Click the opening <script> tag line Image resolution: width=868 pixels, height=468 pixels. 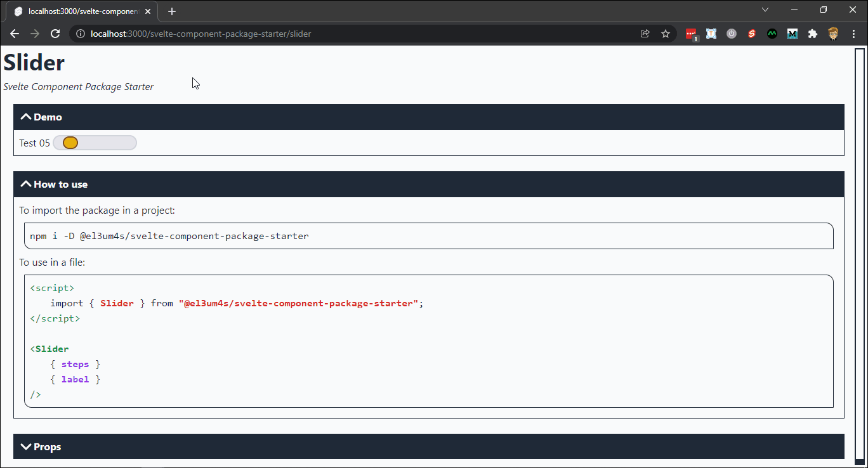coord(52,288)
